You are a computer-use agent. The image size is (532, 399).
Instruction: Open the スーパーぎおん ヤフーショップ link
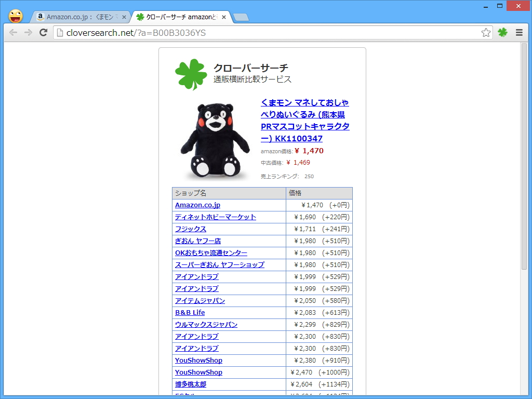(220, 264)
